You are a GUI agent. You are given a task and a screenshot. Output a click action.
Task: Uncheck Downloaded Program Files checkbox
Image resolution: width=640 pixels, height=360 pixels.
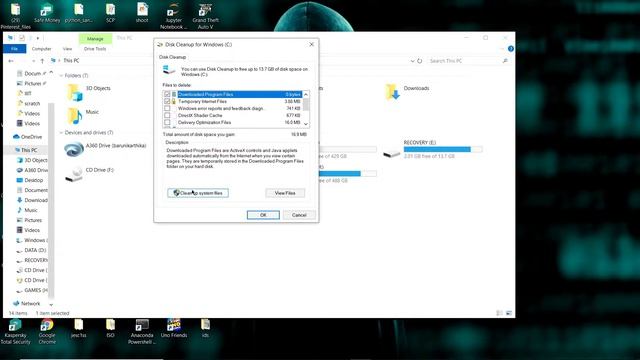[167, 94]
